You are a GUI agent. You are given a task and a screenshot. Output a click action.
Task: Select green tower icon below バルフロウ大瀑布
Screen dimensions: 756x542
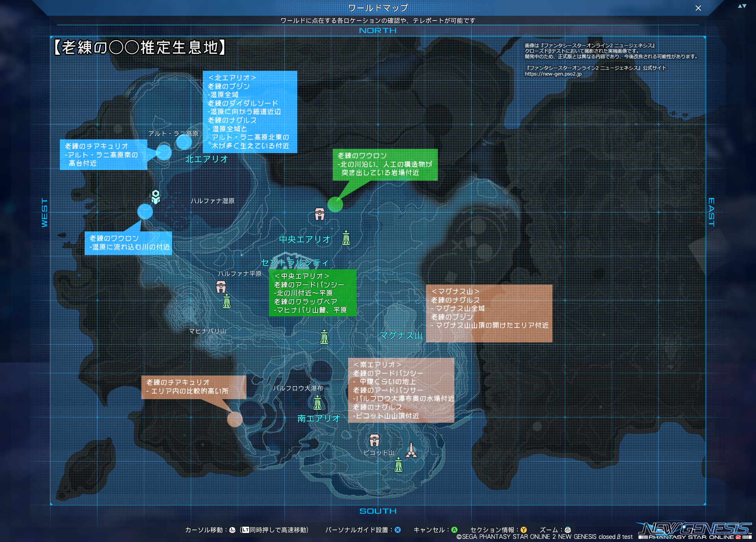[317, 403]
